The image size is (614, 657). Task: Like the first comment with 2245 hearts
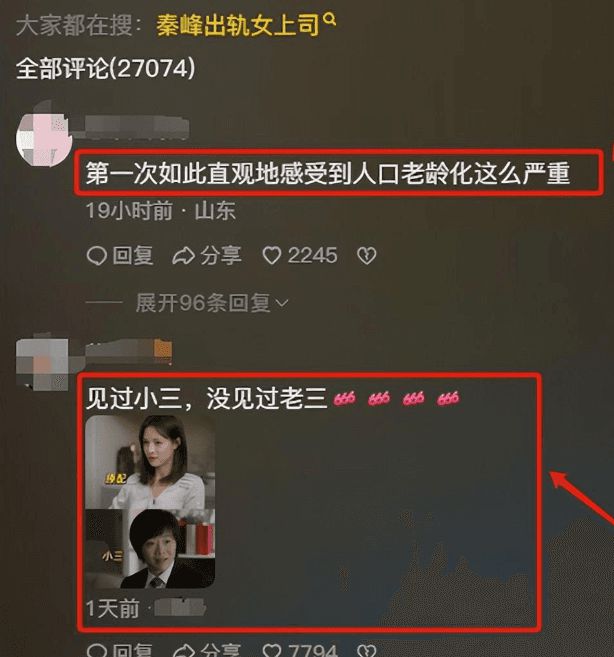point(272,256)
